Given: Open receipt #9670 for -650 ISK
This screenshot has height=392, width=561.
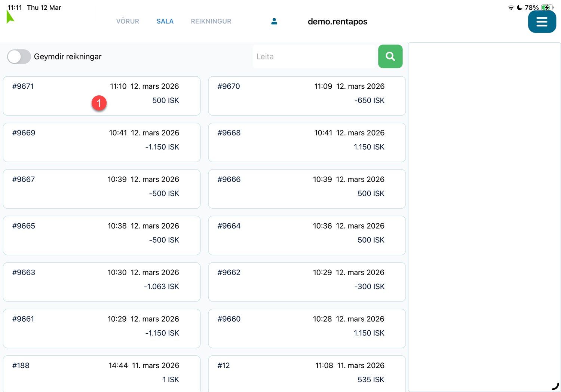Looking at the screenshot, I should coord(307,96).
